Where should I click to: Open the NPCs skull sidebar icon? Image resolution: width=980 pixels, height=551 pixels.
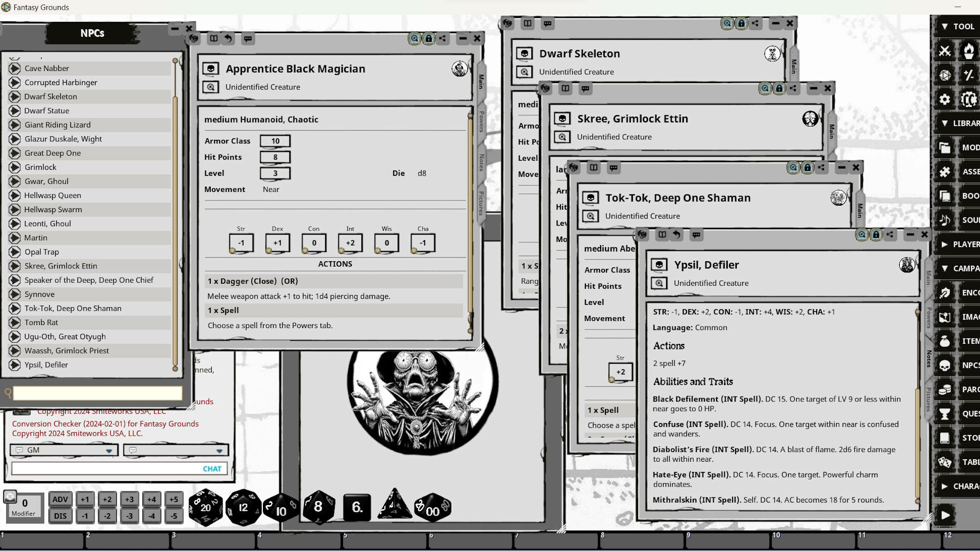pos(945,365)
